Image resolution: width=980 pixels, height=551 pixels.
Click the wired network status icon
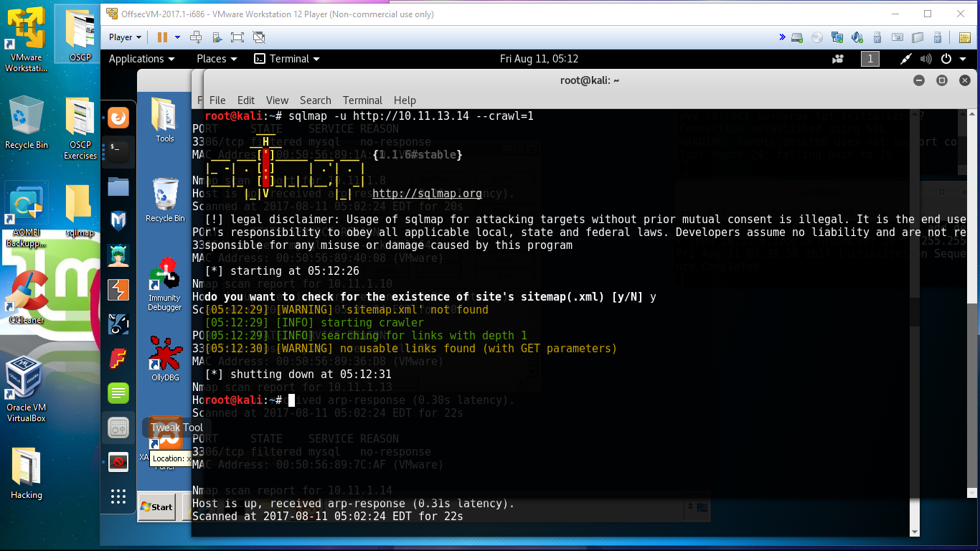coord(906,59)
